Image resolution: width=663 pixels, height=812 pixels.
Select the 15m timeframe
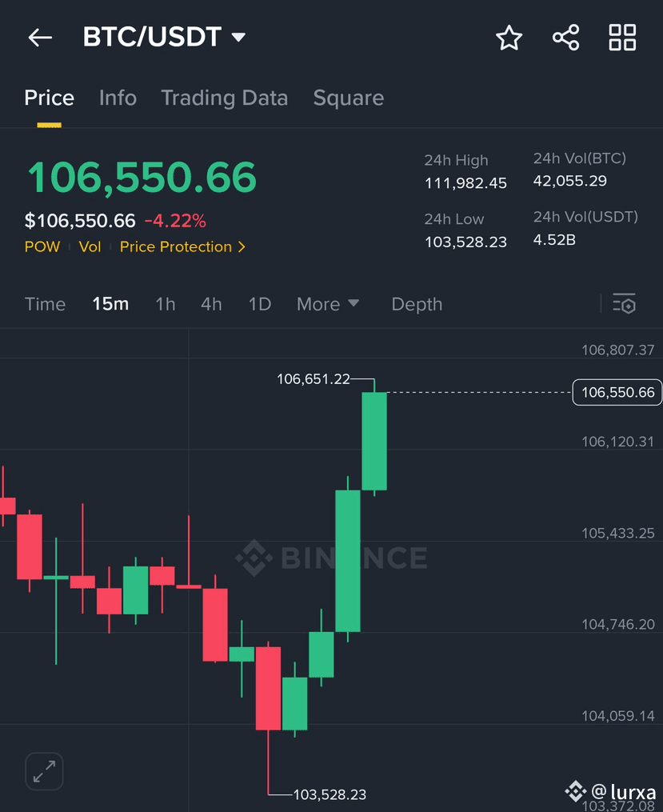click(x=110, y=304)
